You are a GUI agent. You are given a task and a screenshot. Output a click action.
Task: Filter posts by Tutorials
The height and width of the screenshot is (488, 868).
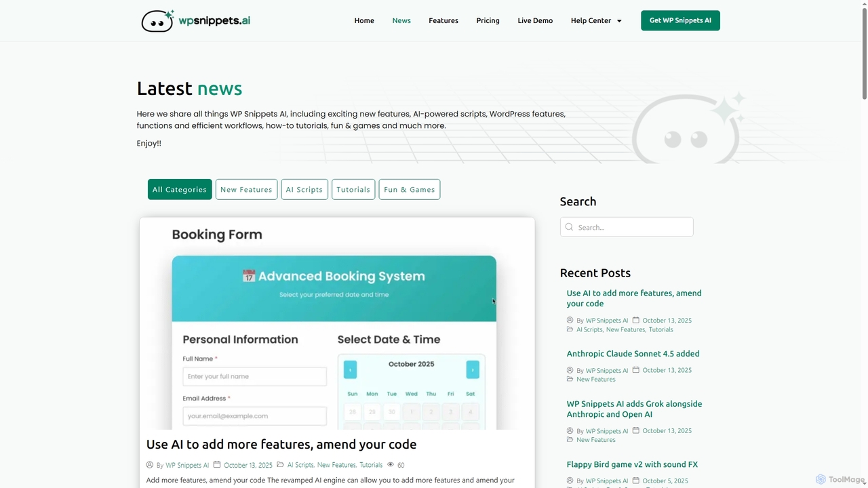pyautogui.click(x=353, y=189)
